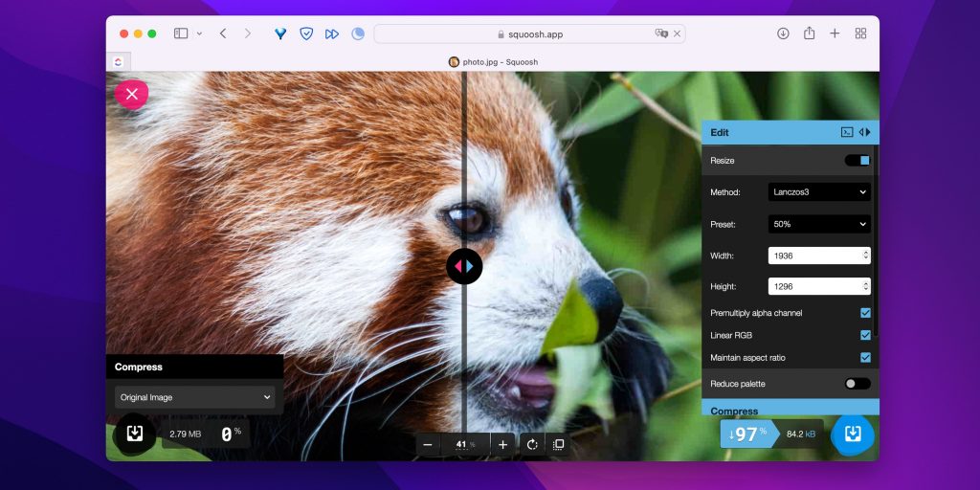Open Safari downloads icon
Viewport: 980px width, 490px height.
783,33
